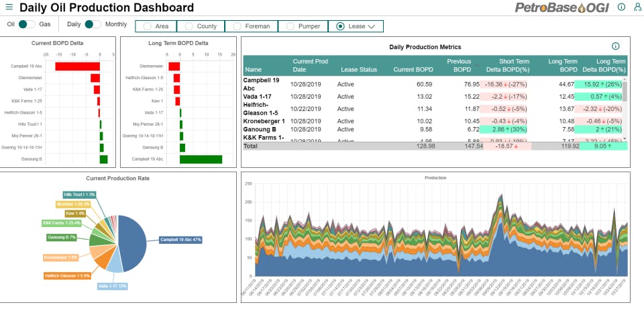This screenshot has width=644, height=309.
Task: Open the hamburger navigation menu
Action: click(9, 7)
